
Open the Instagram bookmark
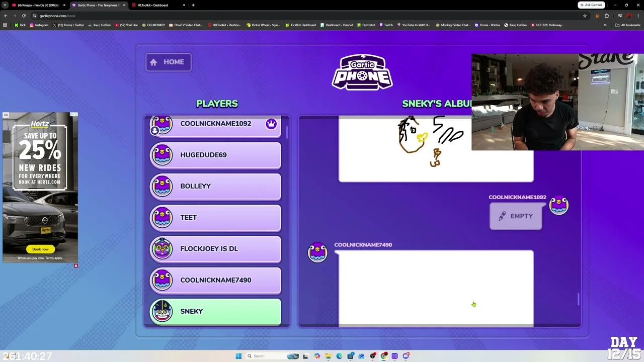click(x=39, y=25)
